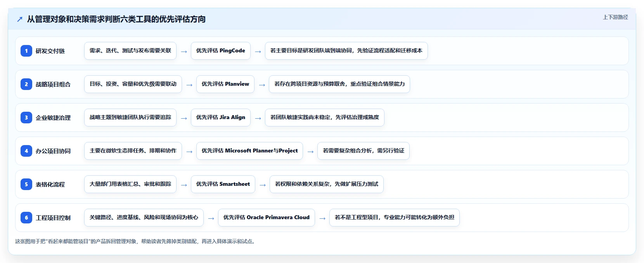
Task: Click the box 若需要复杂组合分析，需另行验证
Action: tap(364, 151)
